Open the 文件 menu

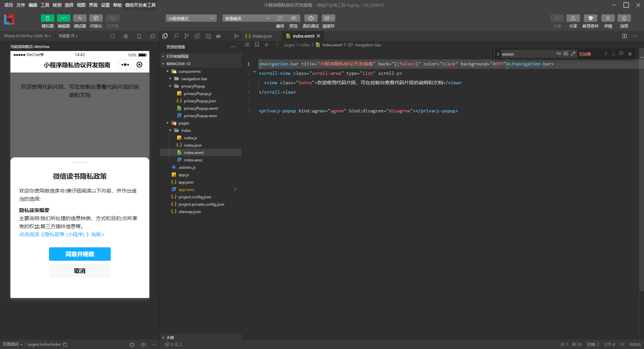click(21, 5)
